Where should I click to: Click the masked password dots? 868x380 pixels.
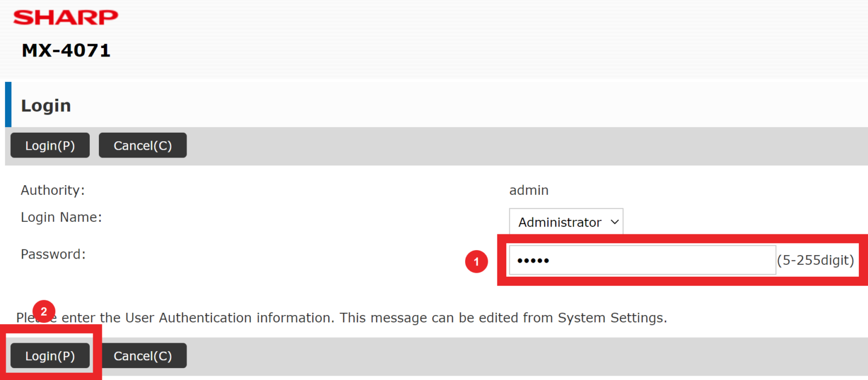[x=533, y=260]
